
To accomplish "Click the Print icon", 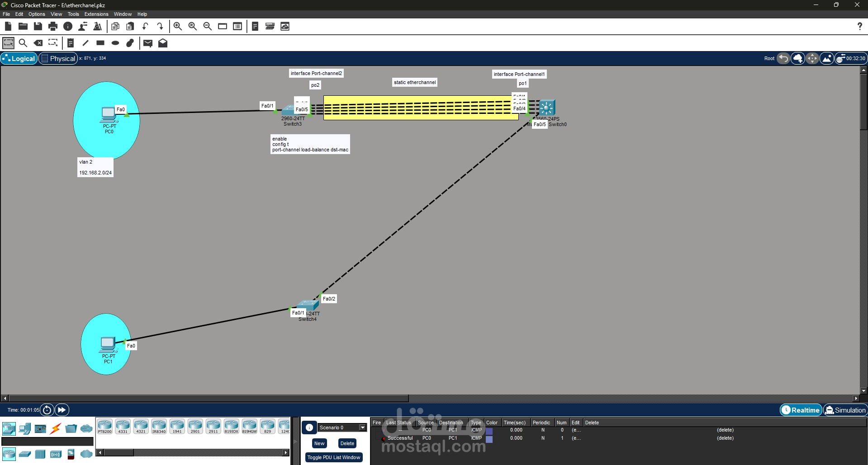I will (53, 26).
